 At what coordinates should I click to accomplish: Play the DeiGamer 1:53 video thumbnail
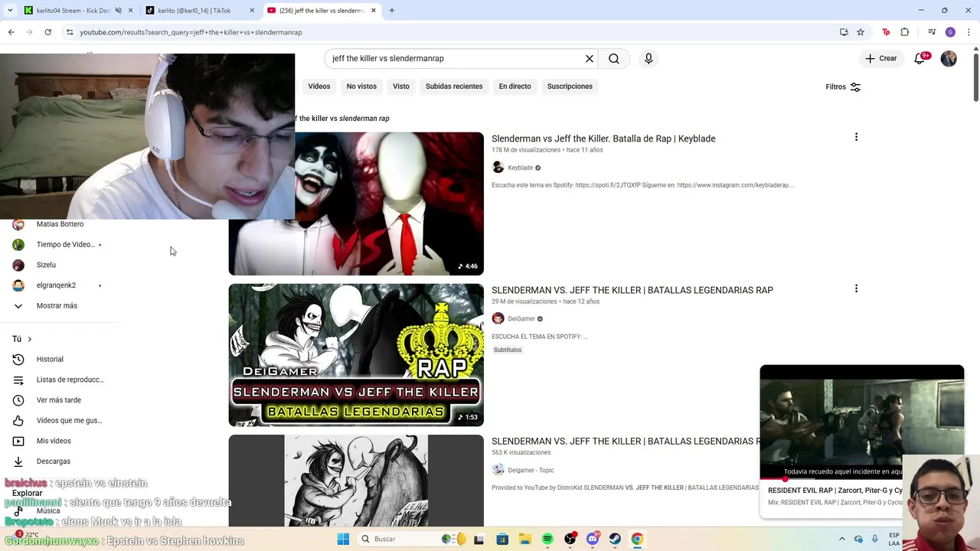pyautogui.click(x=356, y=355)
